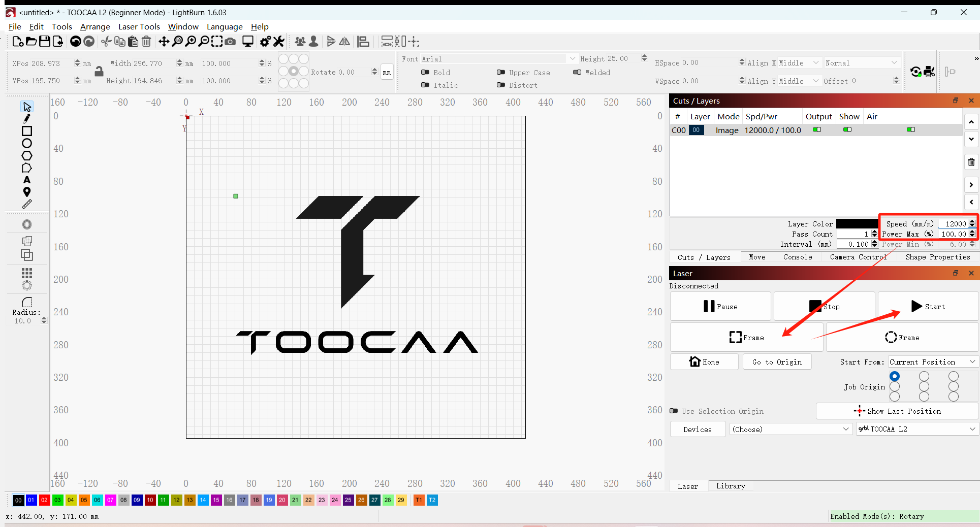Click Go to Origin button
The width and height of the screenshot is (980, 527).
tap(777, 361)
